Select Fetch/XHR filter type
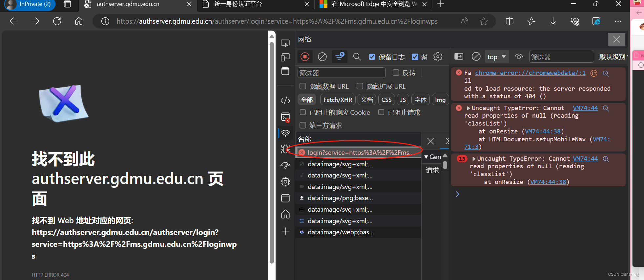The image size is (644, 280). click(338, 100)
